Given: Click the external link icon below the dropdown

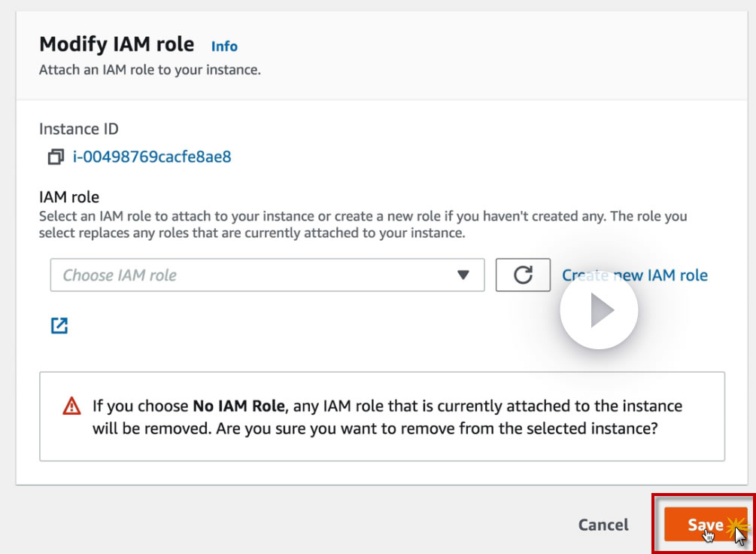Looking at the screenshot, I should point(59,325).
